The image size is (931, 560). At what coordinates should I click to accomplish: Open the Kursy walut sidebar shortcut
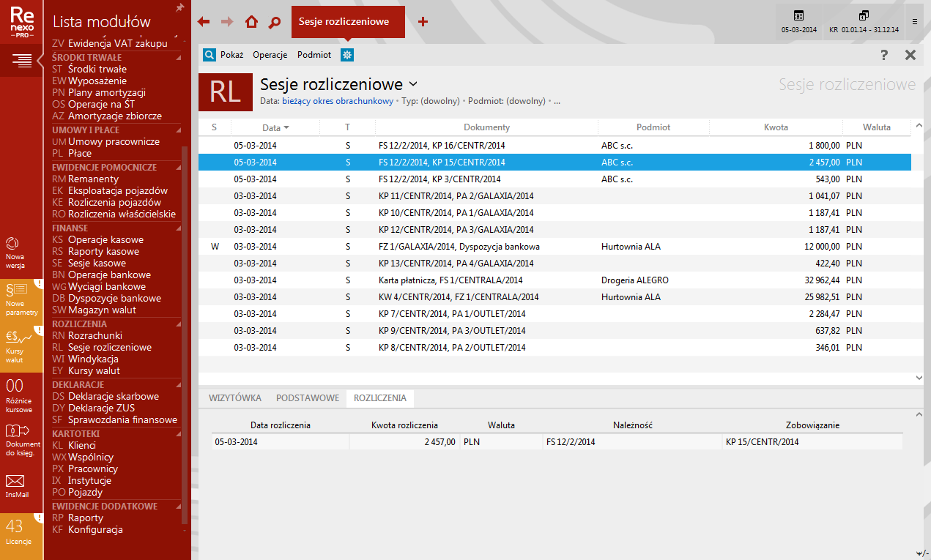point(20,343)
